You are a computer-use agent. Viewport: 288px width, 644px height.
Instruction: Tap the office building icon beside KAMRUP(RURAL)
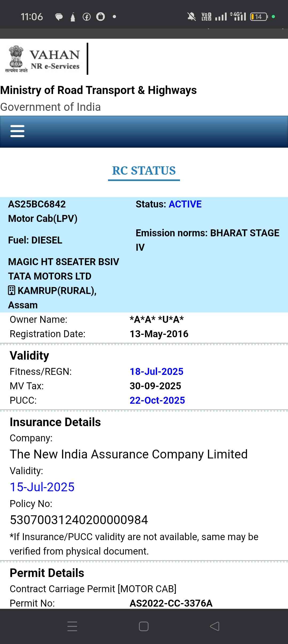point(11,290)
